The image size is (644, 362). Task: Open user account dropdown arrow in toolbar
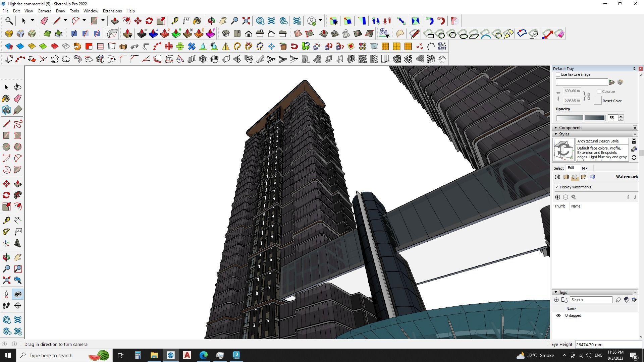click(320, 20)
